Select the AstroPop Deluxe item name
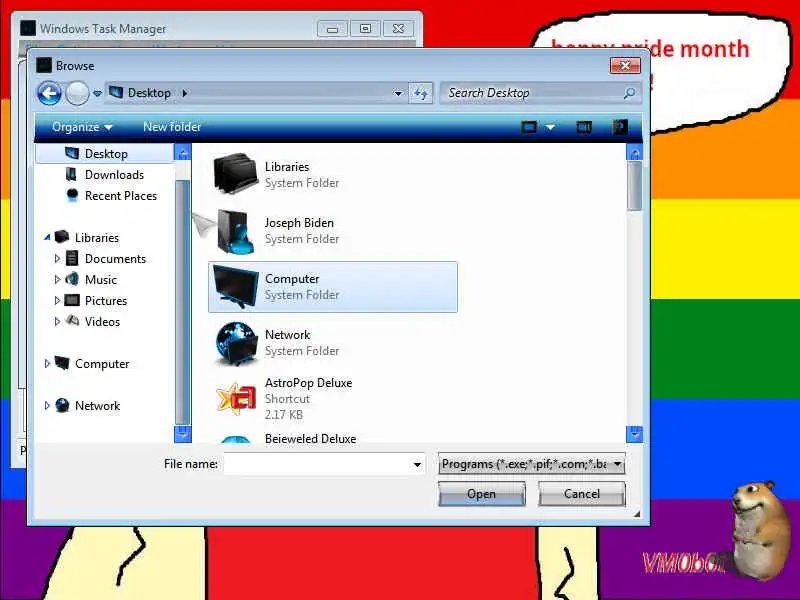The height and width of the screenshot is (600, 800). (x=308, y=383)
